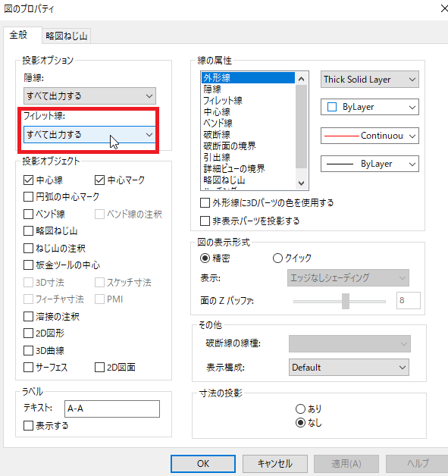
Task: Select the 全般 tab
Action: 18,35
